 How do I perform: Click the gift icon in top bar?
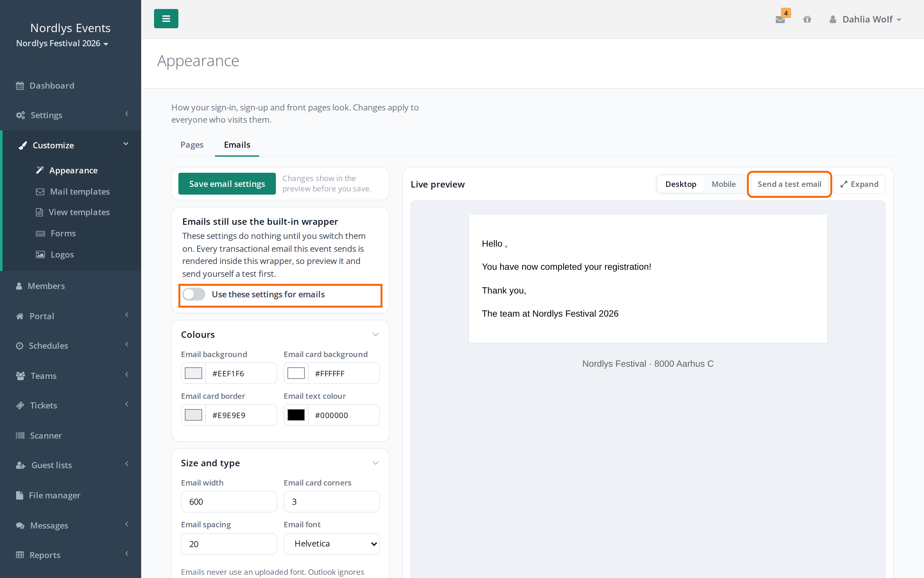point(807,19)
